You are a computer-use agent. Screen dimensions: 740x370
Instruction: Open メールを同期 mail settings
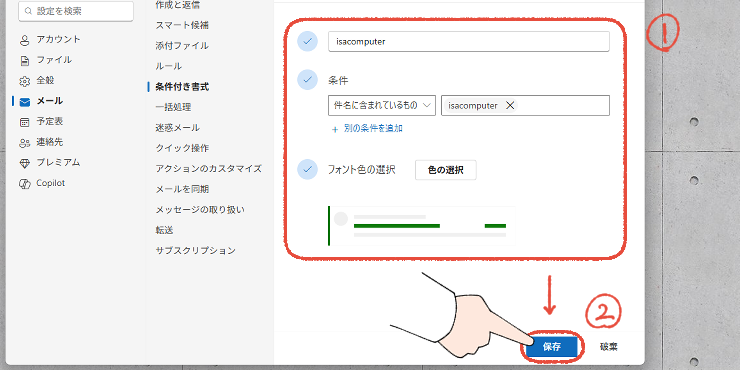(182, 189)
